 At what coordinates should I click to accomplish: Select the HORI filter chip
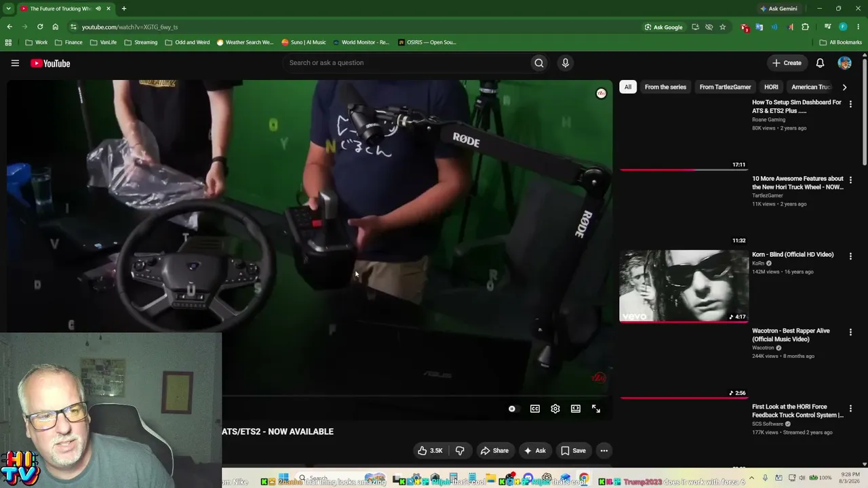[771, 87]
